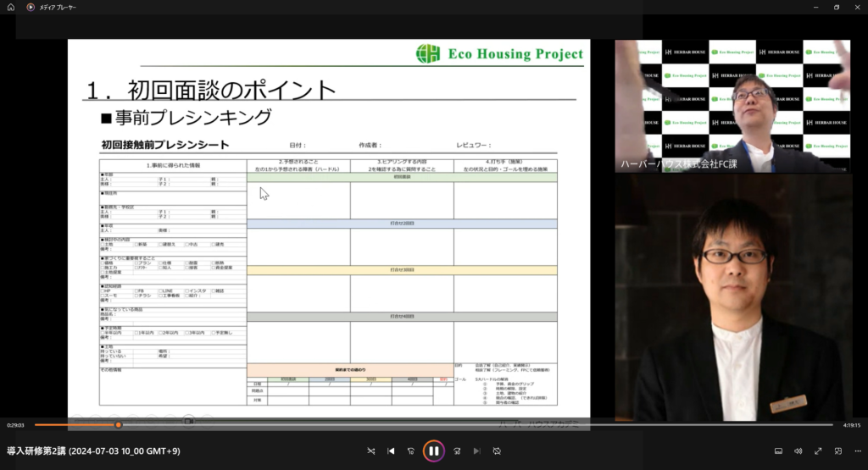Skip back 10 seconds
Viewport: 868px width, 470px height.
pyautogui.click(x=411, y=451)
